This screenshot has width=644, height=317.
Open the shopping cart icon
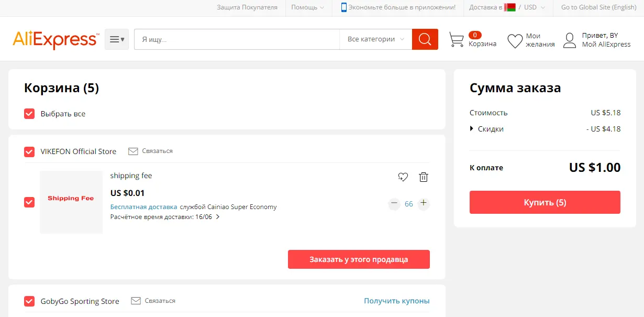coord(457,40)
